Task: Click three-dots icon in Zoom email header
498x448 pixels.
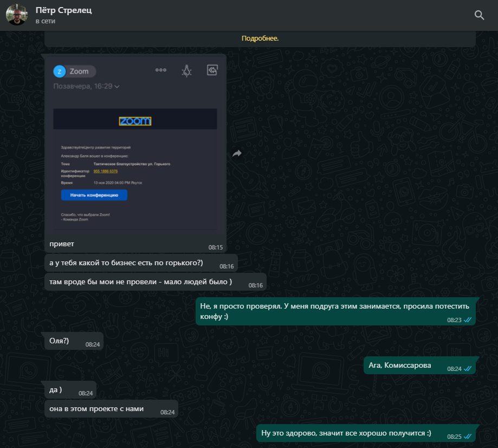Action: [x=161, y=70]
